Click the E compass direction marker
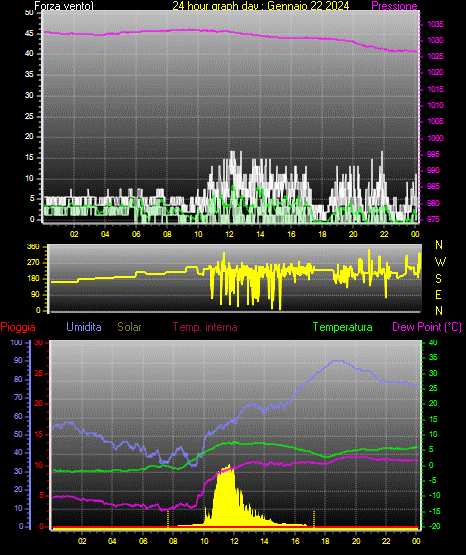 (438, 294)
